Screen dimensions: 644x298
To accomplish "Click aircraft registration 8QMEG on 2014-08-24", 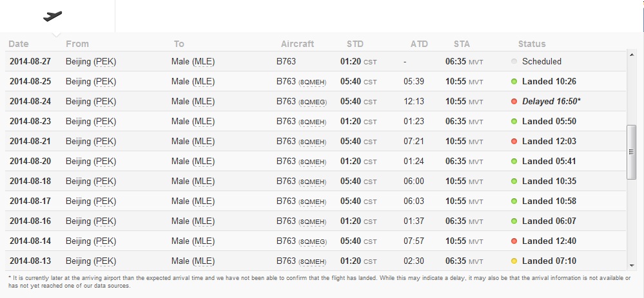I will click(x=313, y=102).
